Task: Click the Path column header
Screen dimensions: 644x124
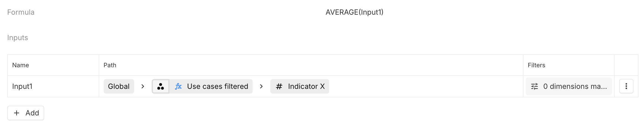Action: pos(110,65)
